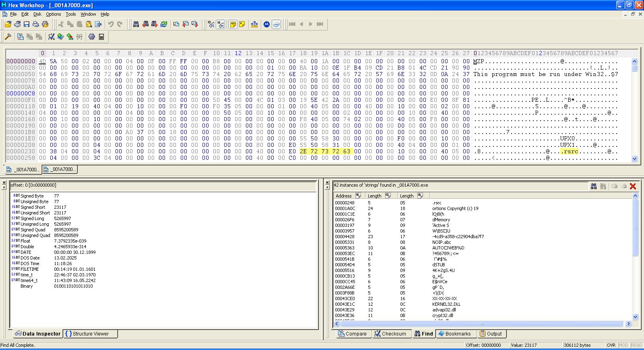Viewport: 644px width, 350px height.
Task: Click the second yellow sticky-note bookmark icon
Action: coord(242,24)
